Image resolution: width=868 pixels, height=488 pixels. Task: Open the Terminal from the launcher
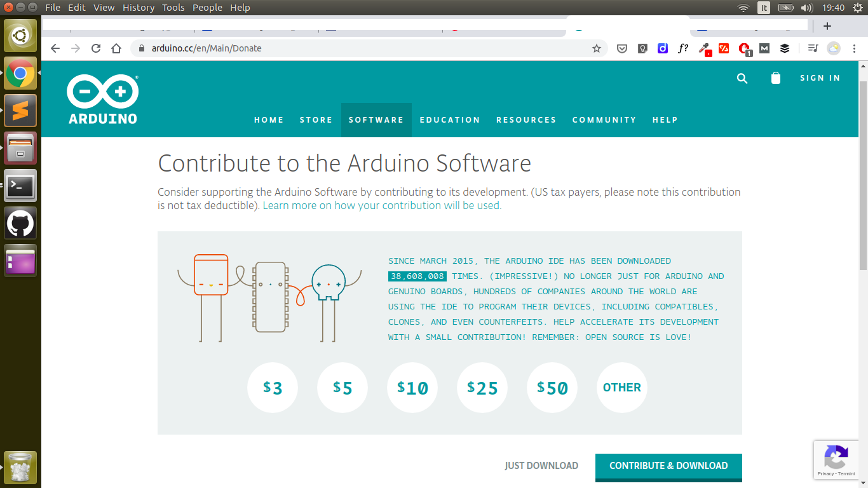pos(20,186)
